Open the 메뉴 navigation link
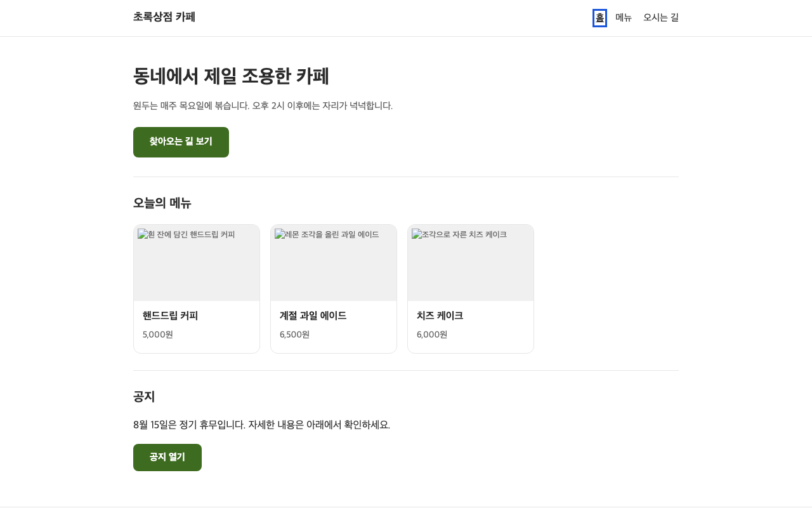The width and height of the screenshot is (812, 508). coord(624,18)
